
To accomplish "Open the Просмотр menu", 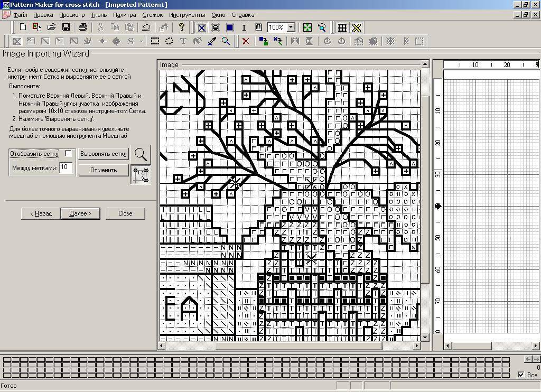I will coord(72,15).
